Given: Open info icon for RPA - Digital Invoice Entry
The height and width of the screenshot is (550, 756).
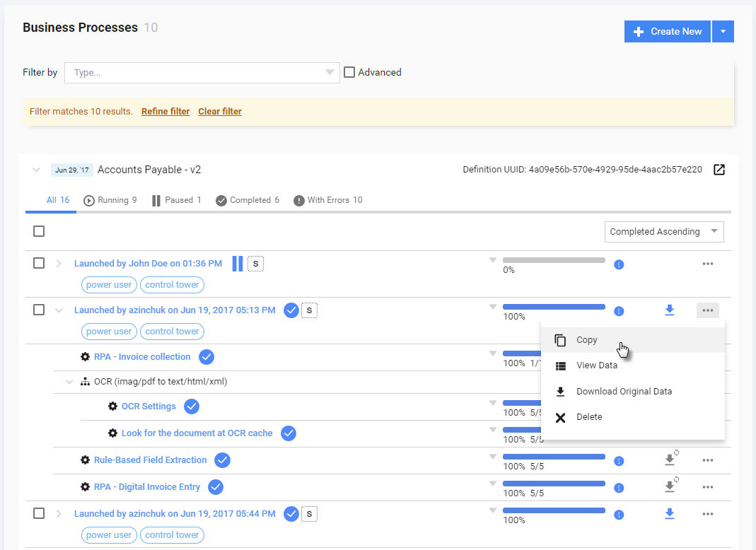Looking at the screenshot, I should tap(619, 488).
